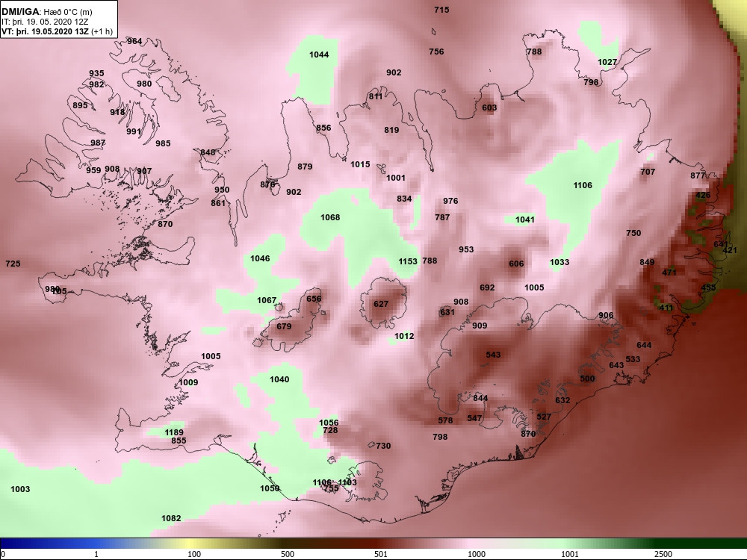Click the map value 991
This screenshot has height=560, width=747.
pos(134,131)
